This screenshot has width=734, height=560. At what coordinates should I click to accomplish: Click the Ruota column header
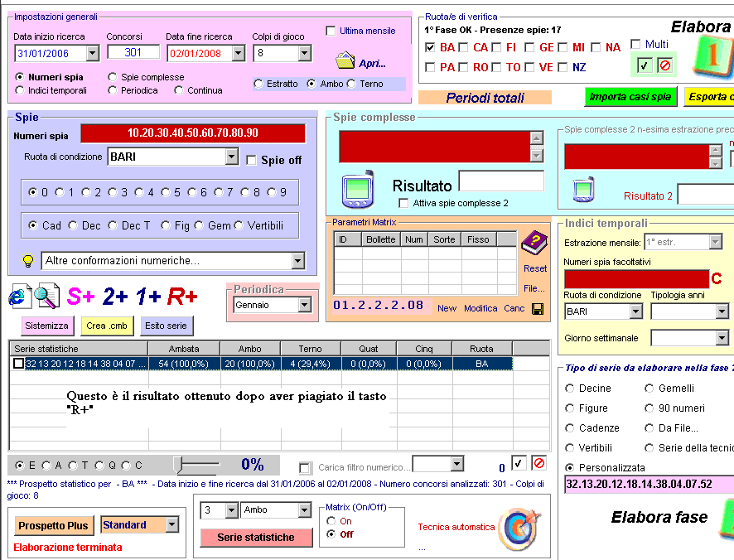[x=481, y=349]
